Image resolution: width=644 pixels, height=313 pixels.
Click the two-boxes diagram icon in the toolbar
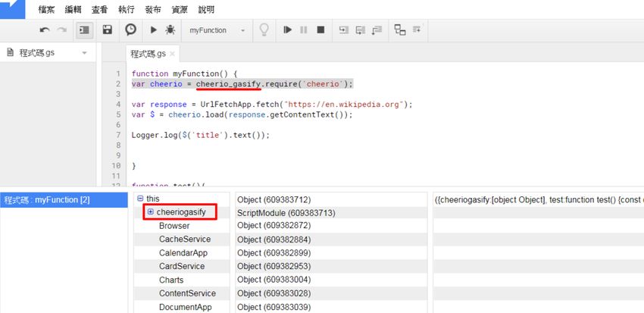399,30
